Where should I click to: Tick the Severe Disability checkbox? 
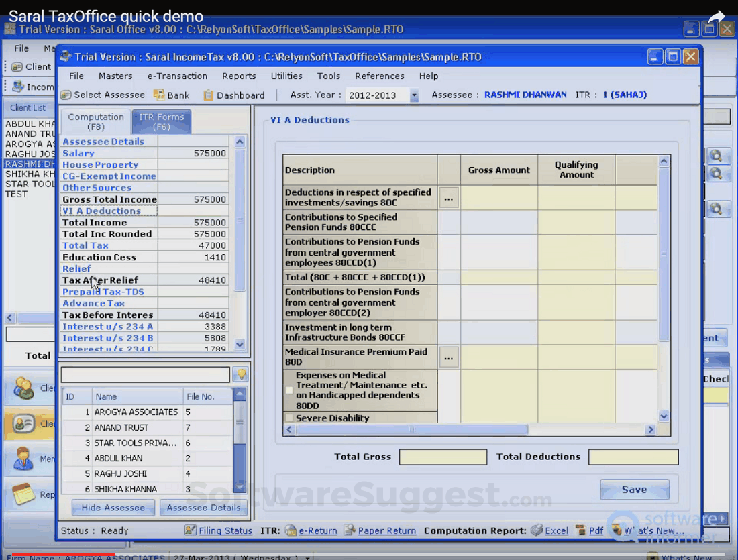coord(289,418)
